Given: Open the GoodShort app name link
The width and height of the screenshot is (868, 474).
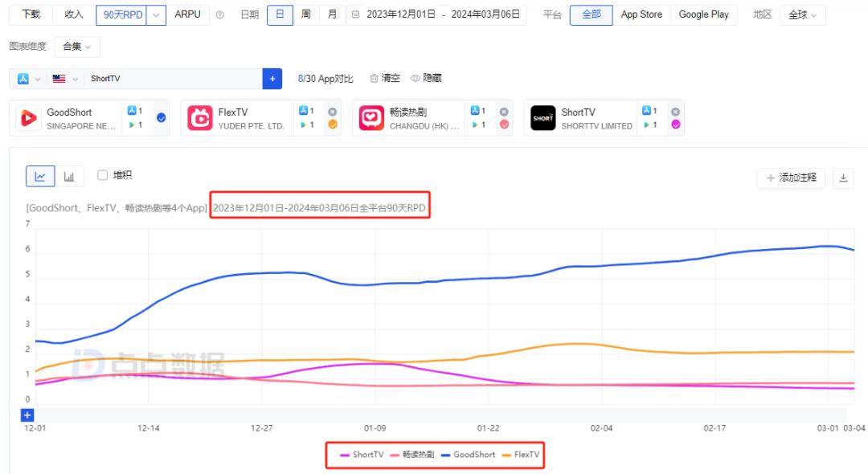Looking at the screenshot, I should click(x=69, y=112).
